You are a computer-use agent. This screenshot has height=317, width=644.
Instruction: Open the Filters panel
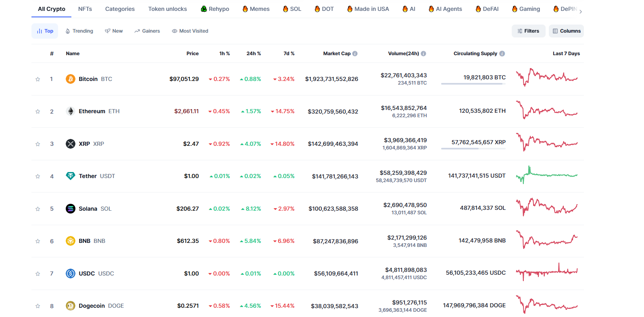[528, 31]
